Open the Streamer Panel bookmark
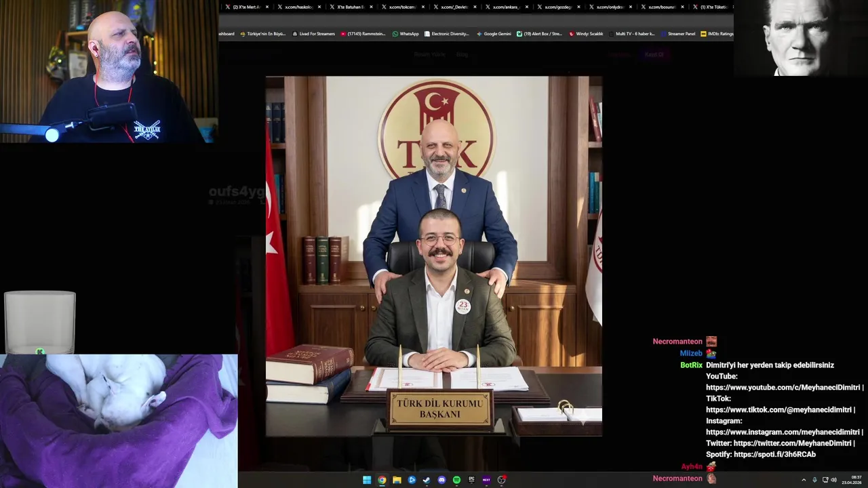This screenshot has height=488, width=868. click(x=677, y=34)
